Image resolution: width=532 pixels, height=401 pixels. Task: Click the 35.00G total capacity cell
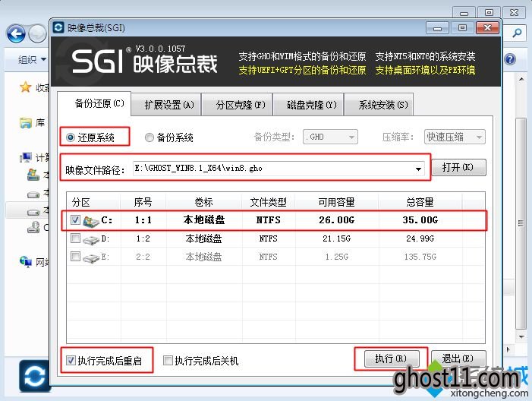tap(420, 220)
